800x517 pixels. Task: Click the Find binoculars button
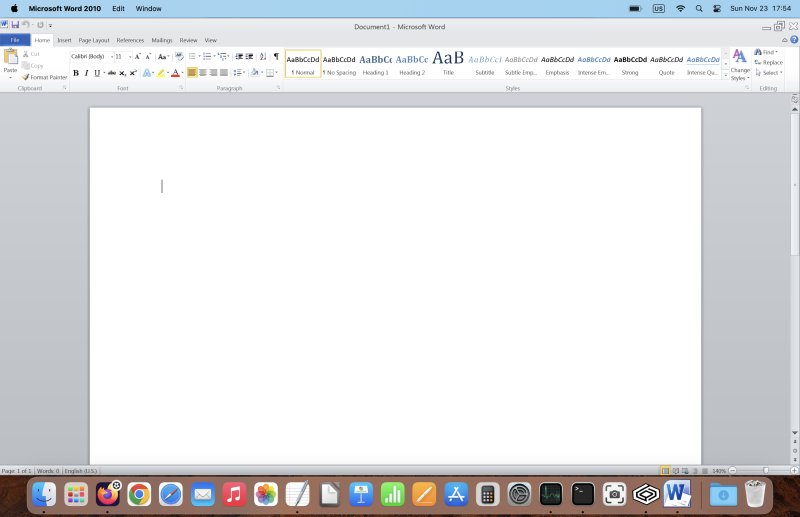click(x=766, y=52)
